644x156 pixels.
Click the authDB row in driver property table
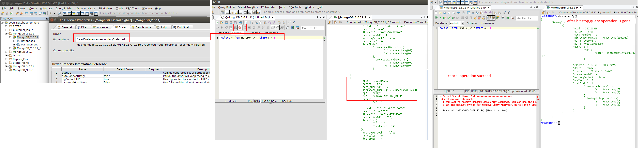pos(131,73)
